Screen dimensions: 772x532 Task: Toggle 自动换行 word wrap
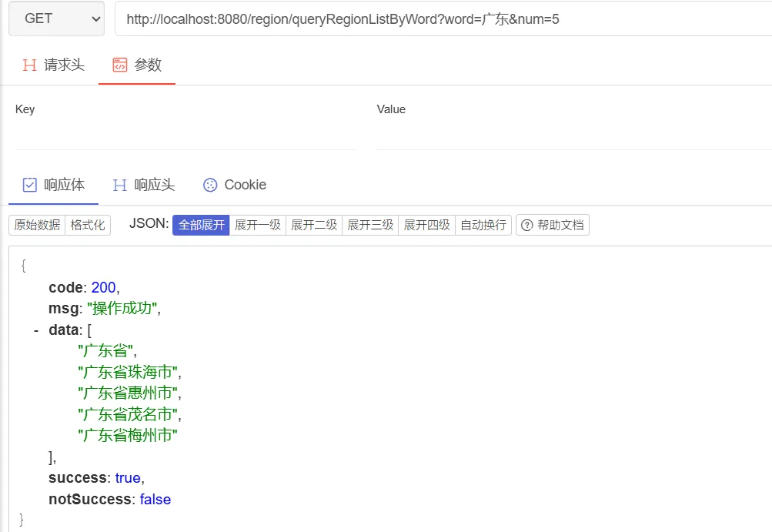tap(483, 225)
